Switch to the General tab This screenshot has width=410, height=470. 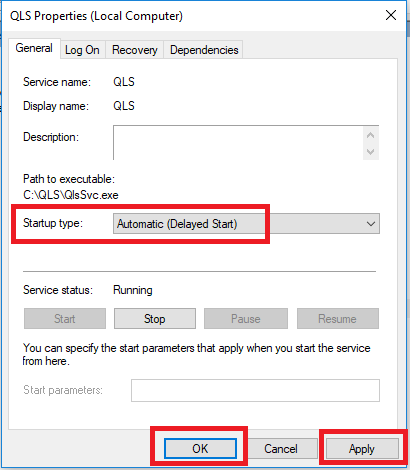(34, 48)
